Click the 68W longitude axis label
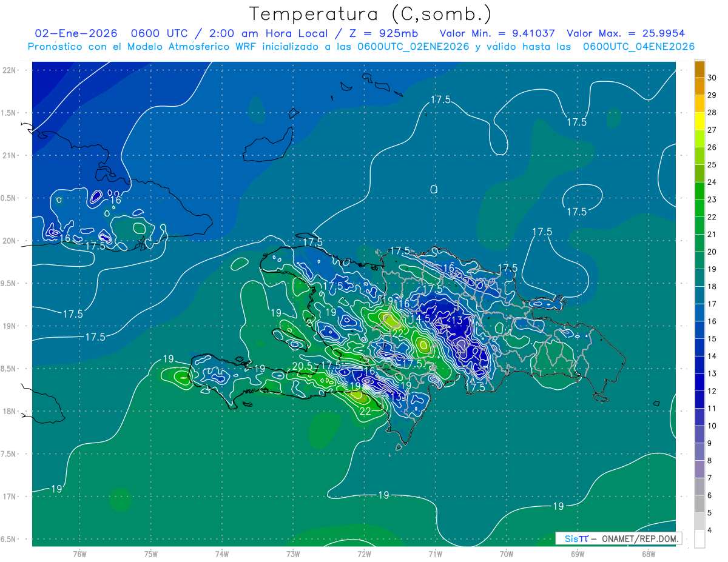The width and height of the screenshot is (728, 562). click(x=649, y=554)
